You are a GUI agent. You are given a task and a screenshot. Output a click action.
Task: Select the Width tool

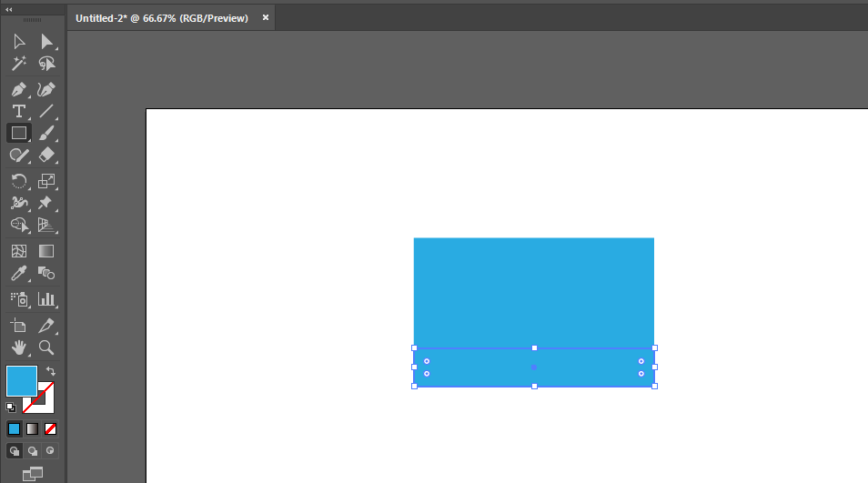(19, 203)
